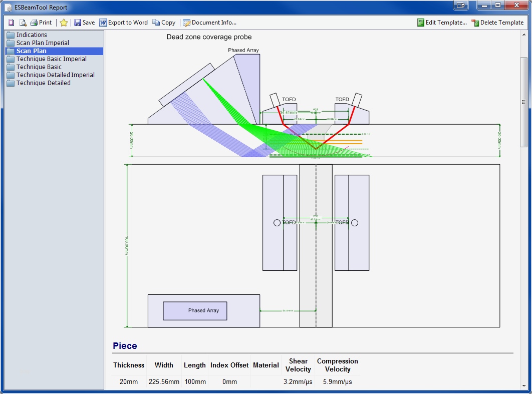Viewport: 532px width, 394px height.
Task: Click Edit Template button
Action: (442, 23)
